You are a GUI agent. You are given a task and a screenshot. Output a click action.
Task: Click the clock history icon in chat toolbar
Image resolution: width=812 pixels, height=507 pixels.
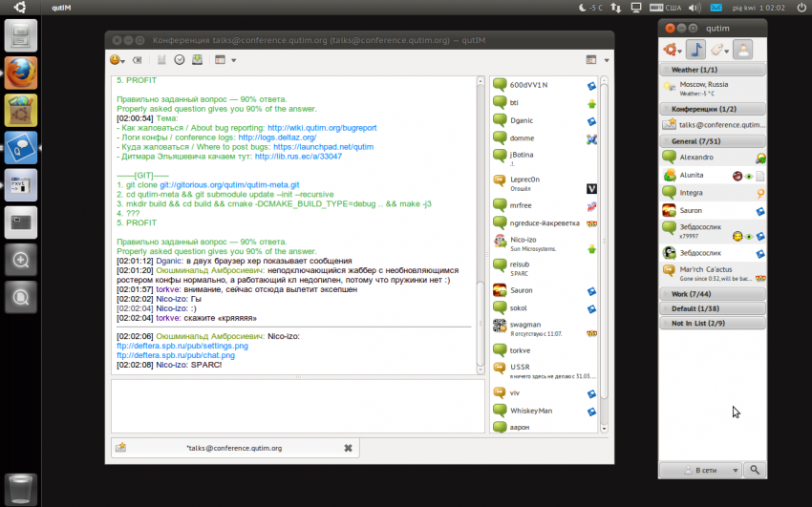180,59
